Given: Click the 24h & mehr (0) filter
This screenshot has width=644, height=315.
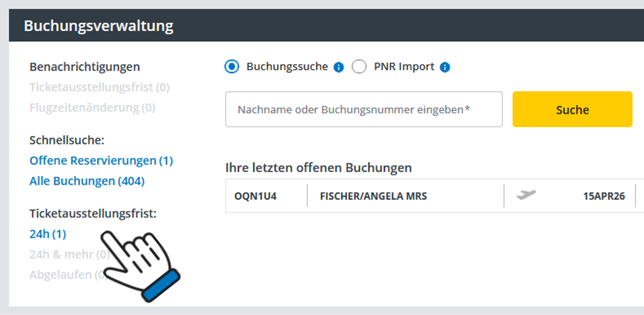Looking at the screenshot, I should [x=64, y=254].
